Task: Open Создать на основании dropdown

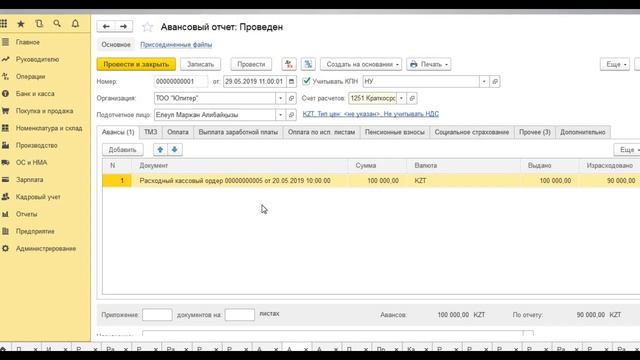Action: click(361, 64)
